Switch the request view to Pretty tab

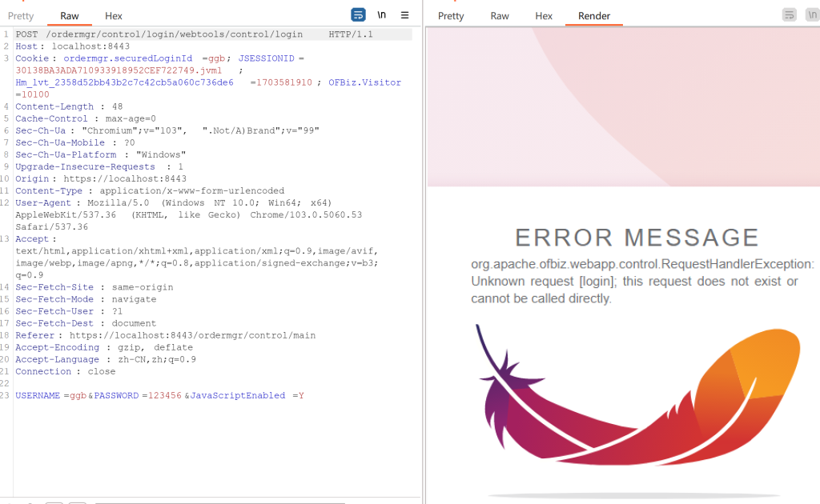(21, 16)
